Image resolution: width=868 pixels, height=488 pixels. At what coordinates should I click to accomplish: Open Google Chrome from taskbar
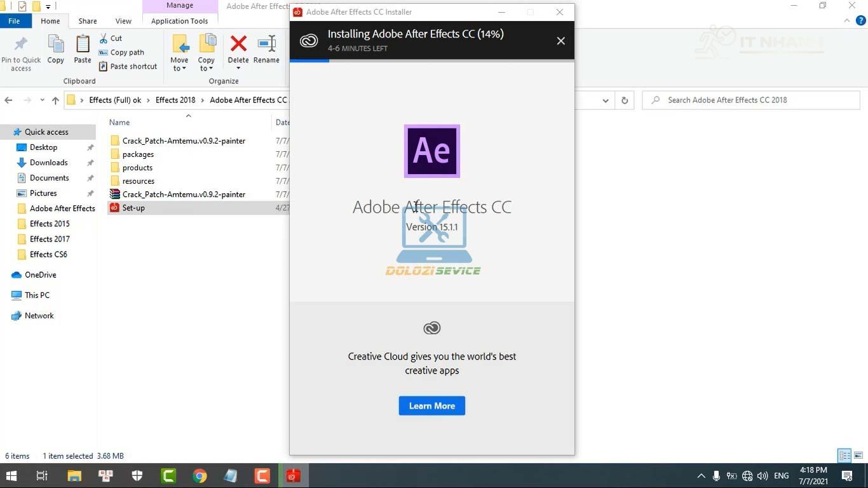pos(200,475)
